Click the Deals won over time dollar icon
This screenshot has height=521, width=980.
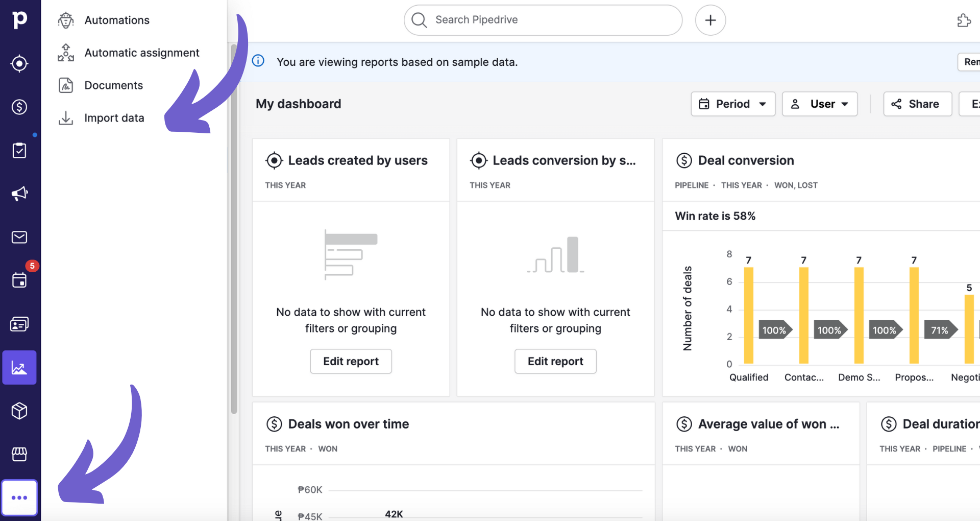point(274,424)
